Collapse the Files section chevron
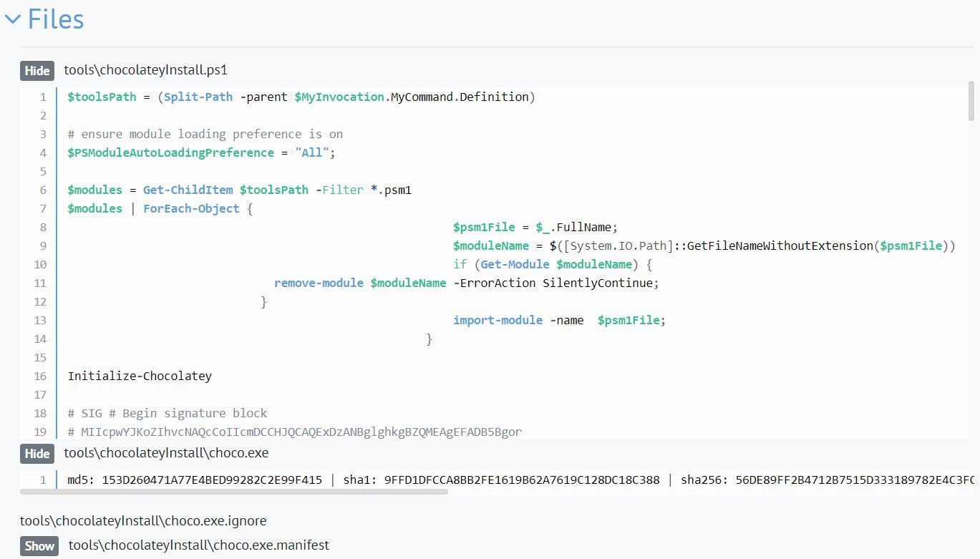This screenshot has width=980, height=559. click(x=12, y=19)
